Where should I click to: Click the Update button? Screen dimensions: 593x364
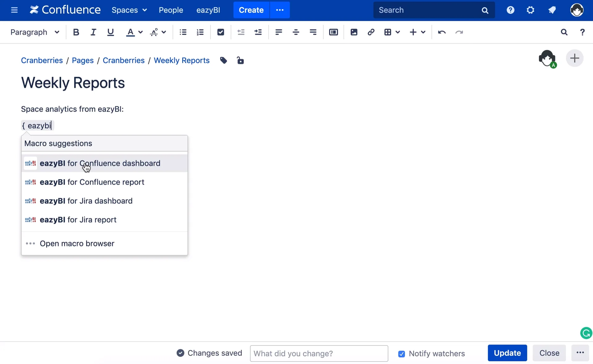click(x=507, y=353)
